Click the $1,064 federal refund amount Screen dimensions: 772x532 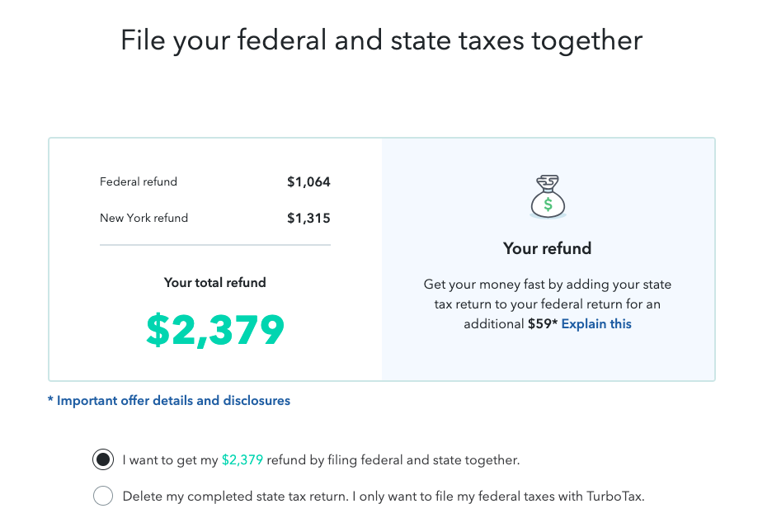(x=308, y=182)
